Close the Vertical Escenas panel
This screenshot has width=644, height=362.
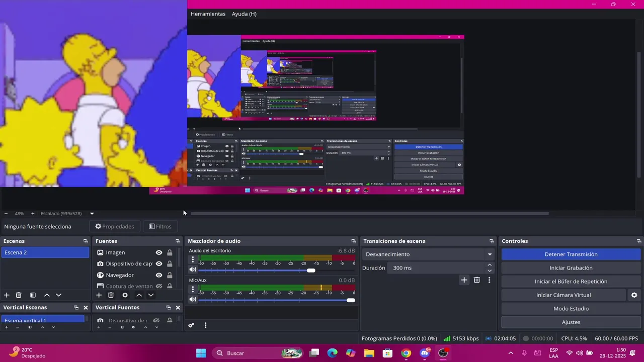point(86,308)
